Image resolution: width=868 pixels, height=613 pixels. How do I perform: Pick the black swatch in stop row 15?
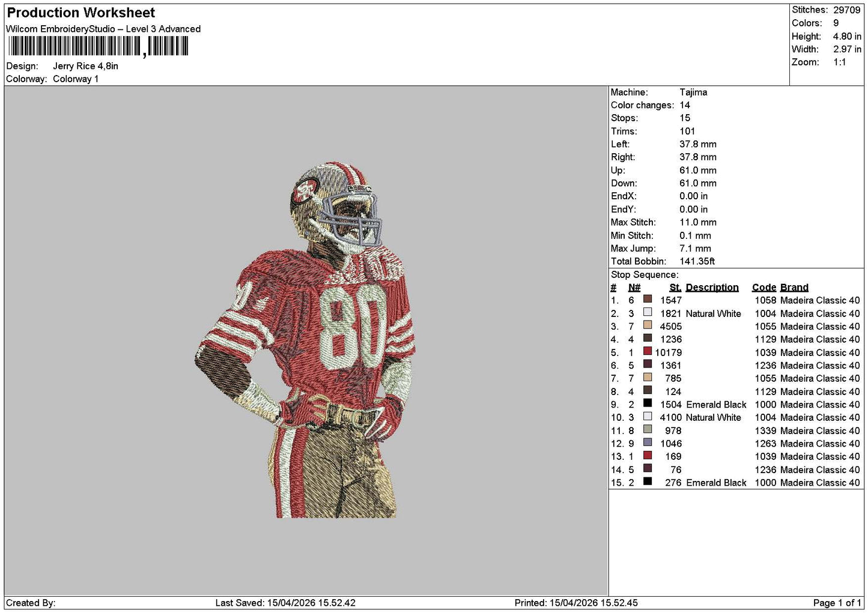[648, 482]
